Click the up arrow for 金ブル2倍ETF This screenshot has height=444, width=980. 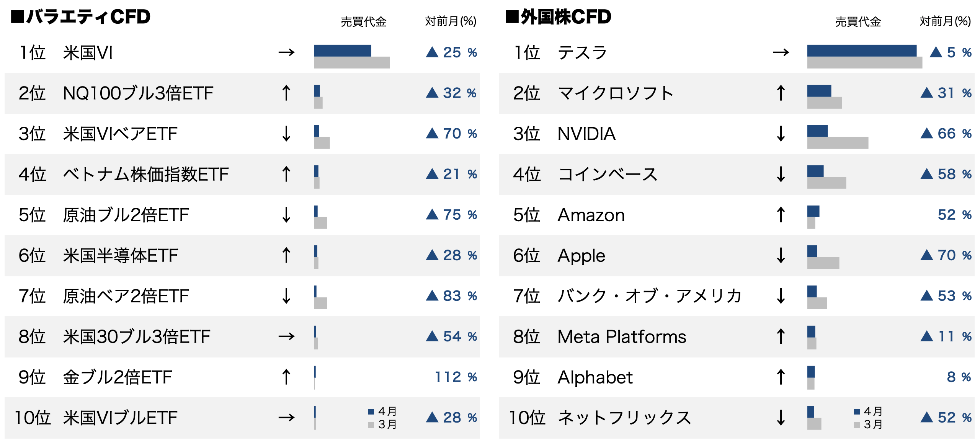pyautogui.click(x=286, y=377)
